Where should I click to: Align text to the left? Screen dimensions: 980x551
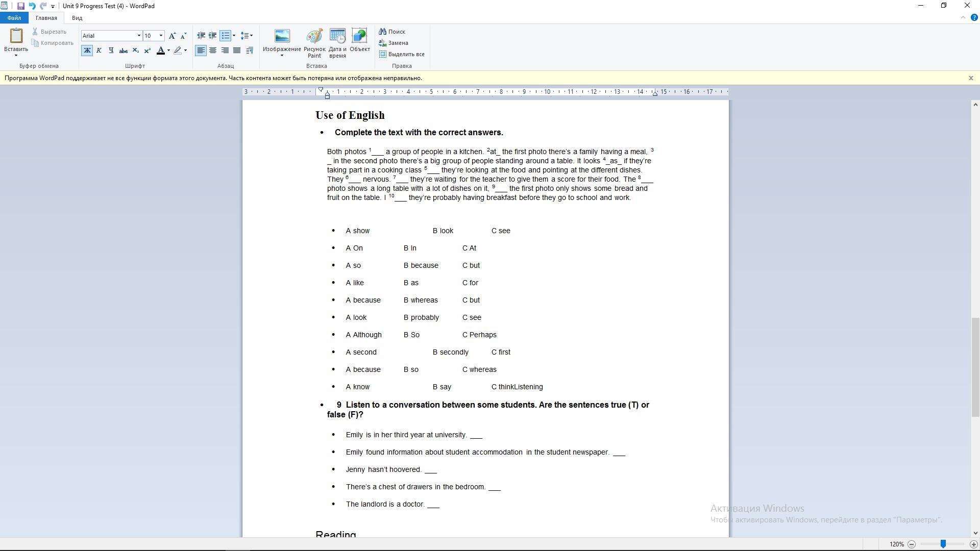pyautogui.click(x=201, y=51)
